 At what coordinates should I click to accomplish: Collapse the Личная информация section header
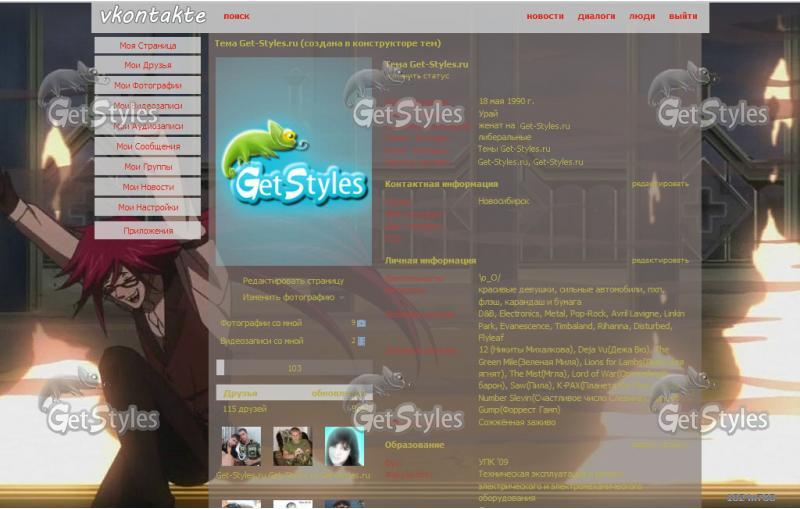pyautogui.click(x=431, y=260)
